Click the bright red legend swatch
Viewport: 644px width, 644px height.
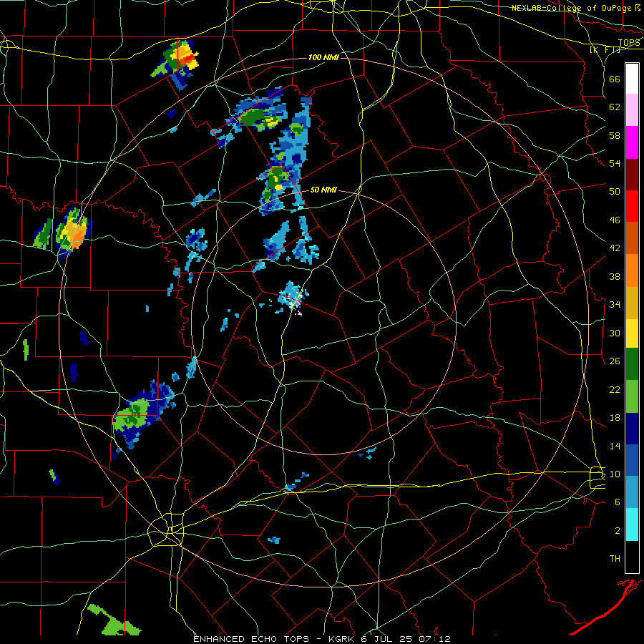[632, 206]
